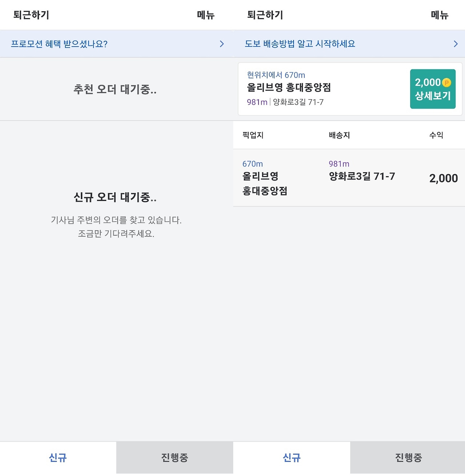Open the 프로모션 혜택 받으셨나요? banner link
This screenshot has width=465, height=476.
[59, 44]
